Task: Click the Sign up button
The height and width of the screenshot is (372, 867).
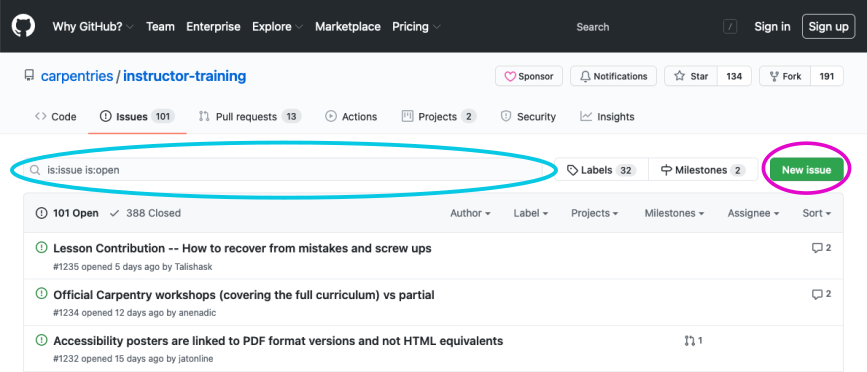Action: [828, 27]
